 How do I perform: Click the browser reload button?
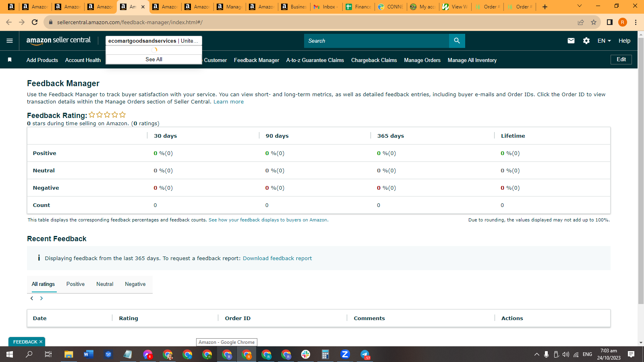coord(35,22)
